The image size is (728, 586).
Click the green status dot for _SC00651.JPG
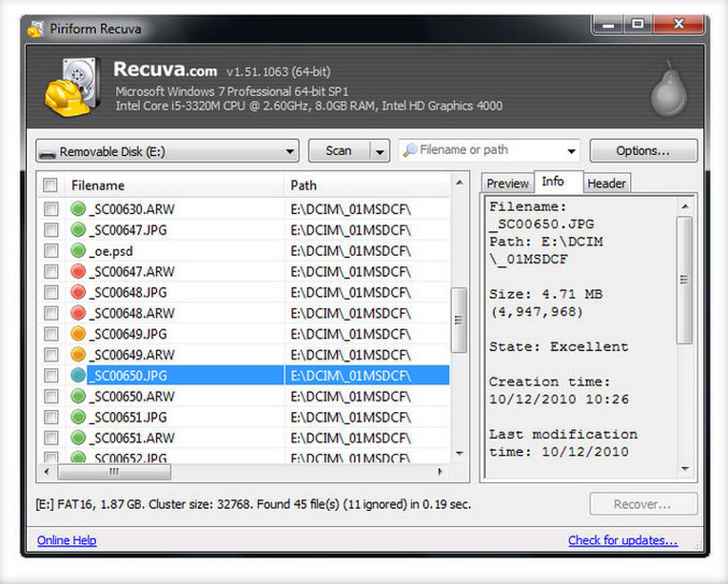[x=78, y=417]
